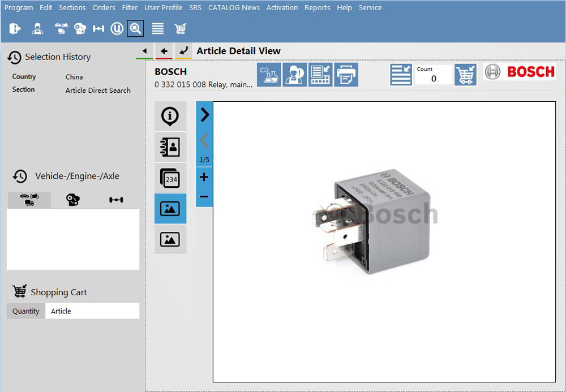Click the Bosch brand logo
The width and height of the screenshot is (566, 392).
(x=520, y=72)
